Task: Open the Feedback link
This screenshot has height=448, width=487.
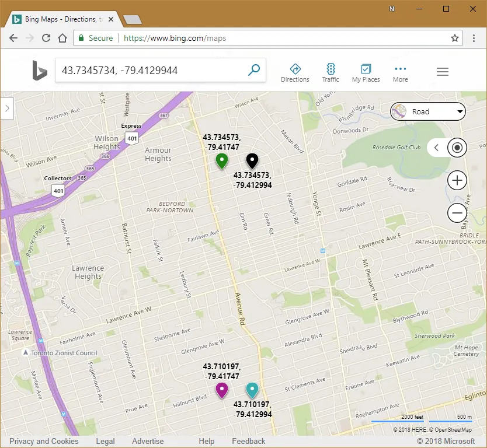Action: click(249, 441)
